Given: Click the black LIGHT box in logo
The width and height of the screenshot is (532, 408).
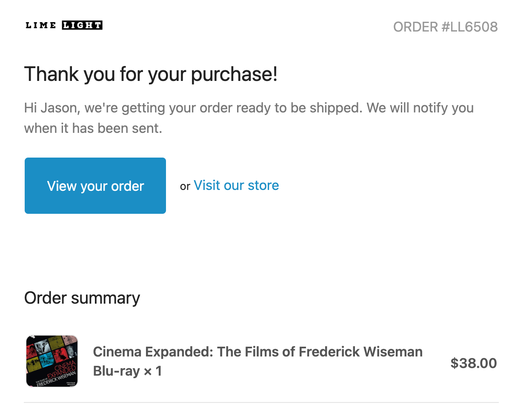Looking at the screenshot, I should tap(82, 25).
